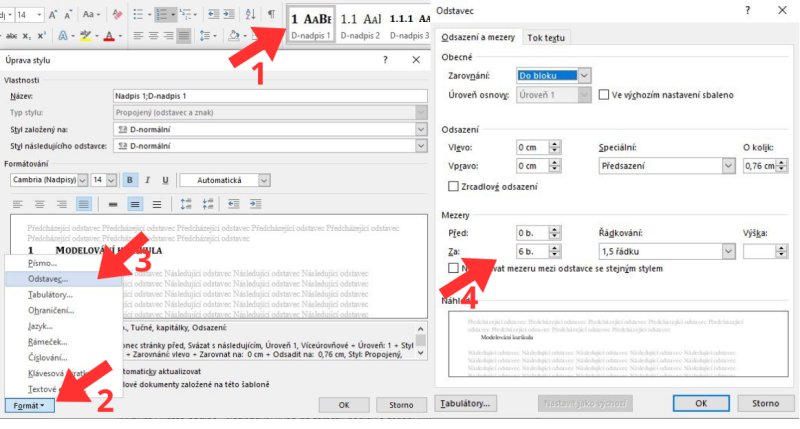Click the Grow Font icon in ribbon
The height and width of the screenshot is (429, 800).
click(x=53, y=15)
